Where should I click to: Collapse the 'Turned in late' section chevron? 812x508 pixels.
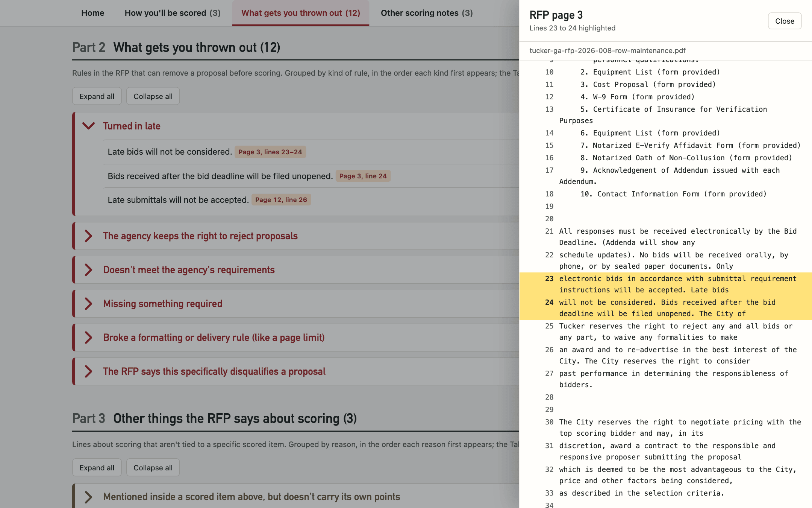(88, 126)
